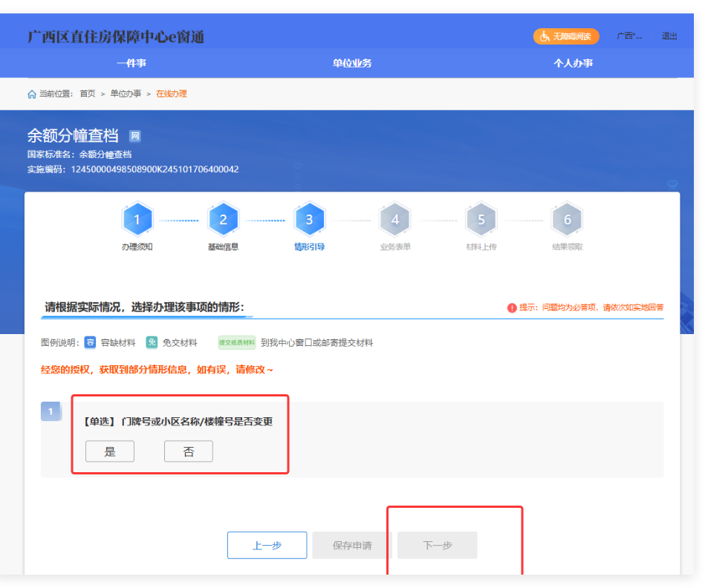Open the 单位业务 navigation menu
This screenshot has width=708, height=588.
[x=352, y=63]
